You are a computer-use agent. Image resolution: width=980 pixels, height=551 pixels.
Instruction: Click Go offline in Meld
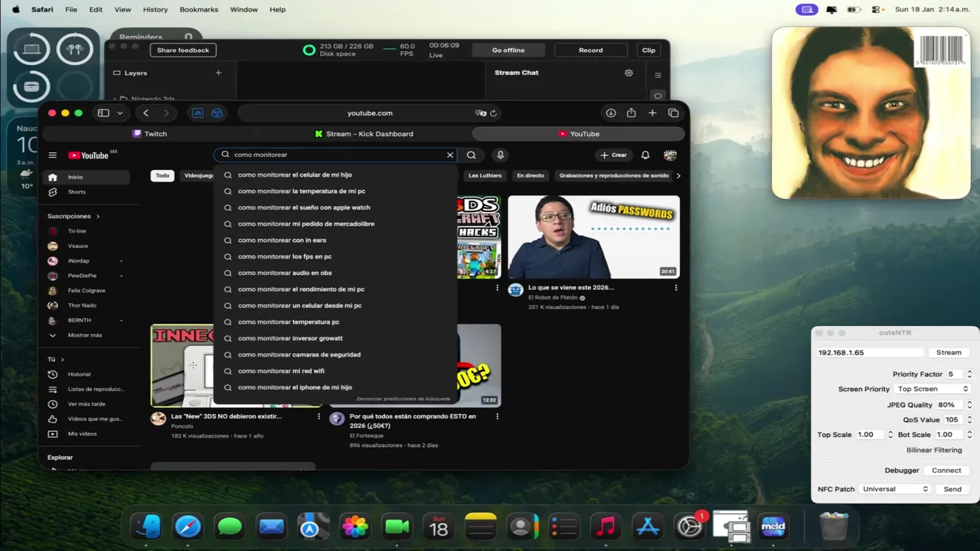click(x=508, y=51)
